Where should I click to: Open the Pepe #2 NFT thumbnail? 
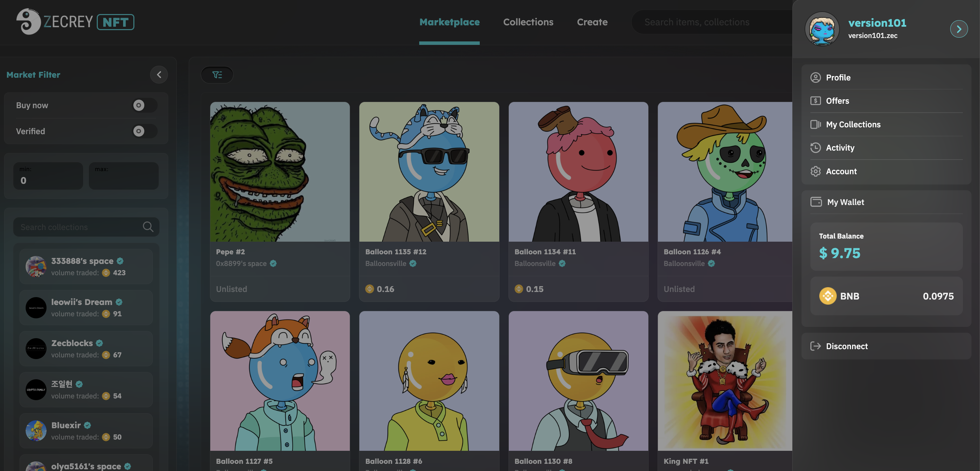point(280,171)
